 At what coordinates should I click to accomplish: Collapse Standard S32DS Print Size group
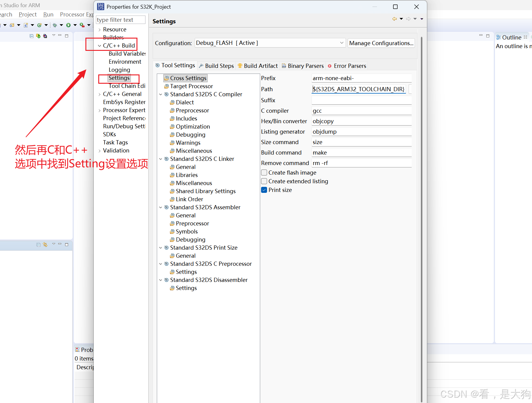(161, 248)
